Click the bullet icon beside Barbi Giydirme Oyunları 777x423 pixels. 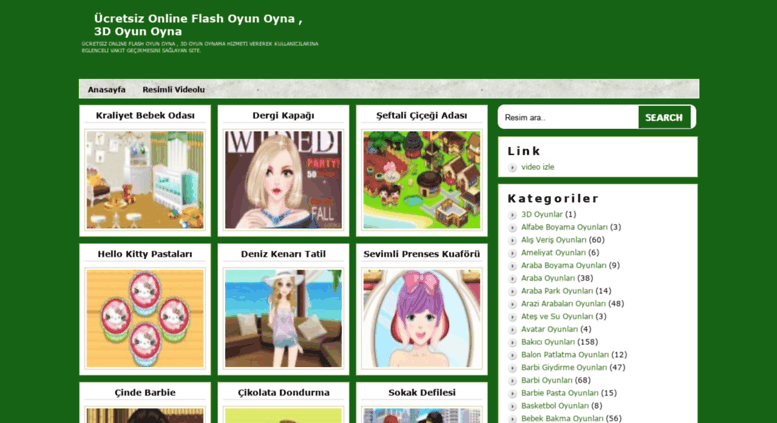tap(512, 368)
